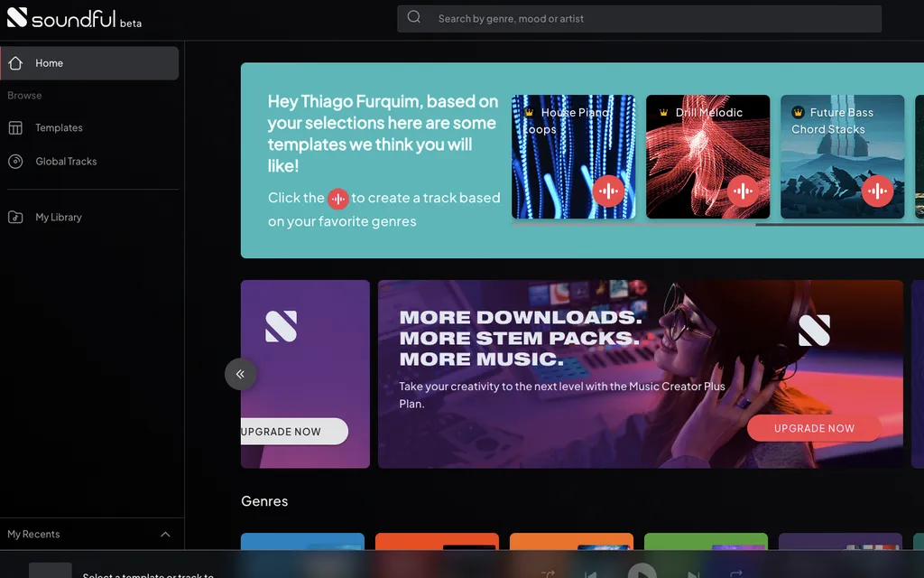Open the blue genre card under Genres
Viewport: 924px width, 578px height.
tap(302, 542)
